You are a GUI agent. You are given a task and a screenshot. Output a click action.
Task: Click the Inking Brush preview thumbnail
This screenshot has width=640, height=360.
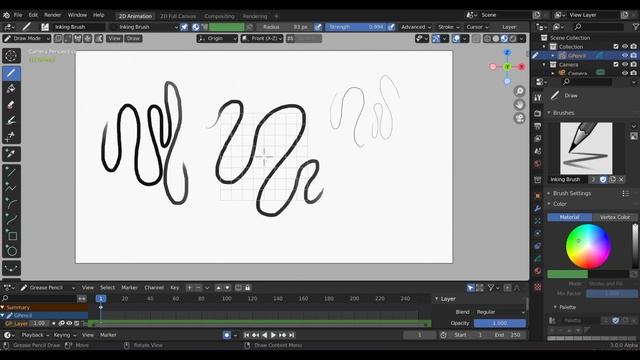[x=586, y=148]
